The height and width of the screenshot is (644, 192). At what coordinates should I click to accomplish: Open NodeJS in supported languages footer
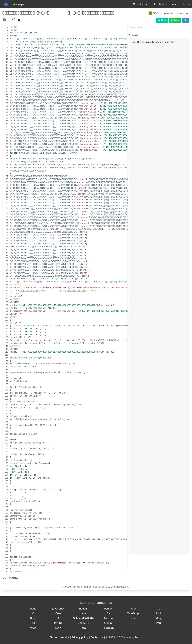pos(83,608)
